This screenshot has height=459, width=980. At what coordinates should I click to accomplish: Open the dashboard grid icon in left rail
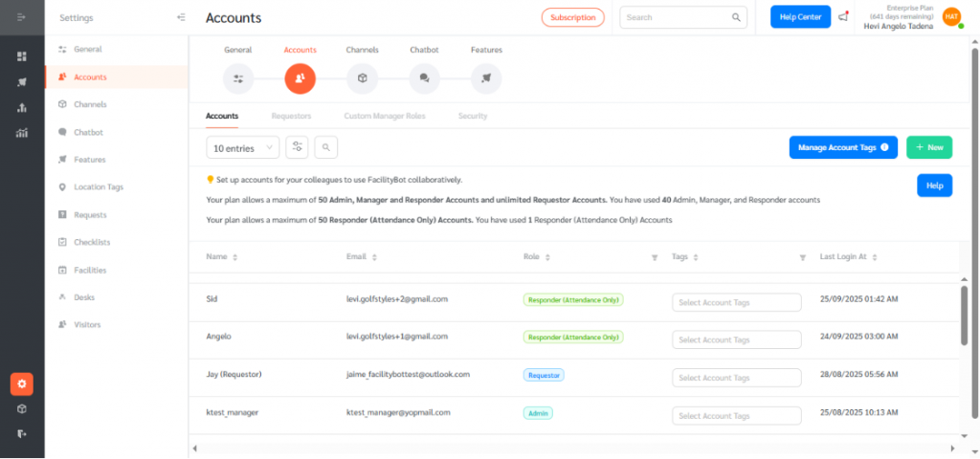[22, 56]
